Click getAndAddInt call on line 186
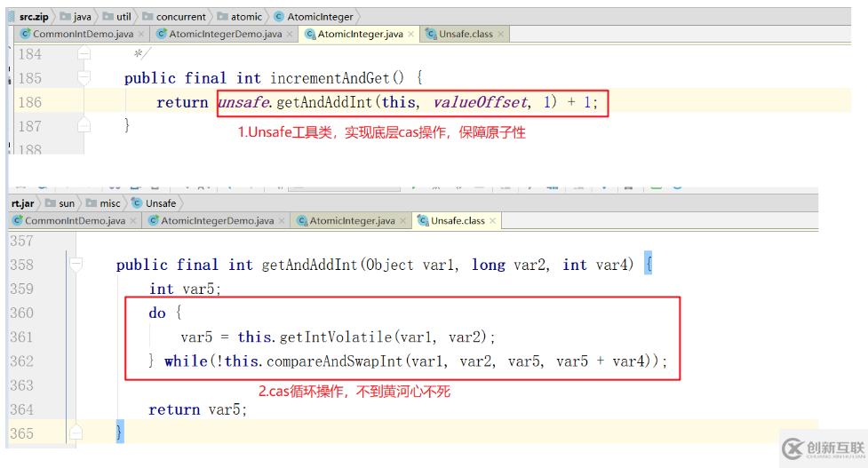The image size is (868, 468). point(326,102)
